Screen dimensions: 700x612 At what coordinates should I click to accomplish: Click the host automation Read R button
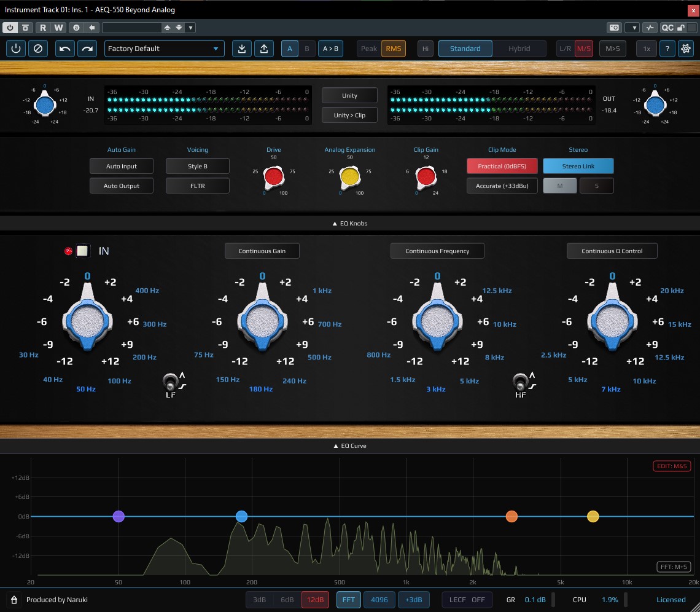[43, 28]
